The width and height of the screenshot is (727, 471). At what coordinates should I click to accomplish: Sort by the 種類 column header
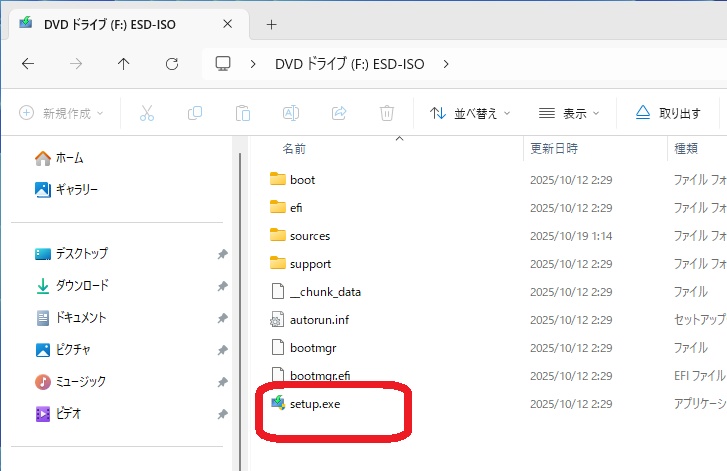[x=686, y=149]
